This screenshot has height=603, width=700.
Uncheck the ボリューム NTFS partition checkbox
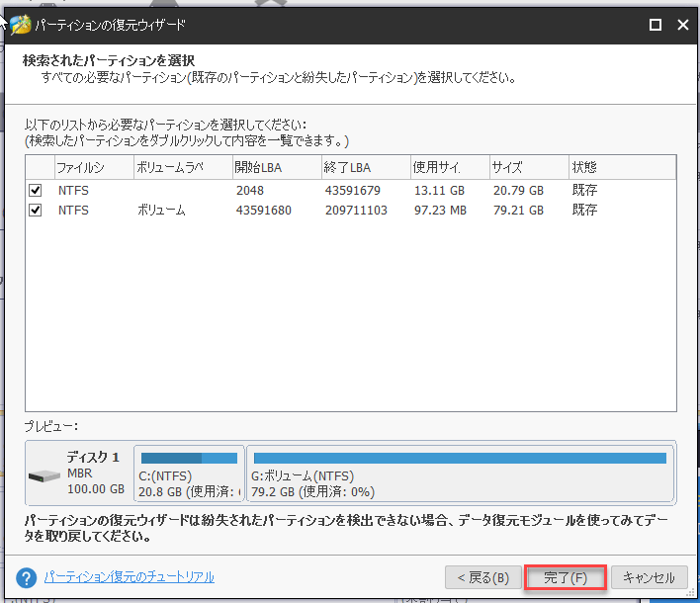click(36, 211)
